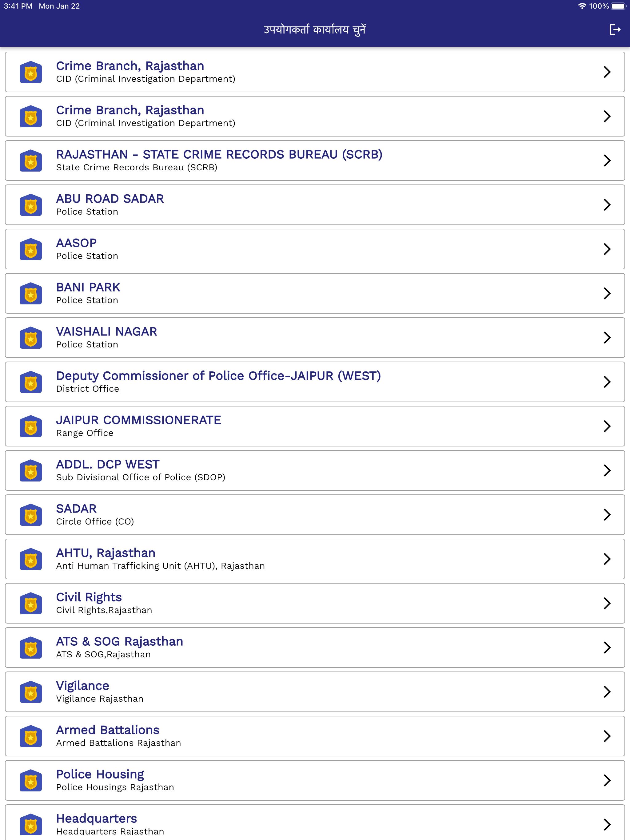
Task: Open Civil Rights chevron arrow
Action: tap(607, 604)
